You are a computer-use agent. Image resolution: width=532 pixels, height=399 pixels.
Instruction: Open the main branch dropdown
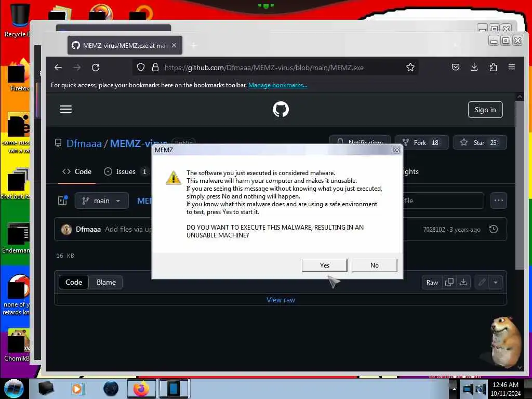click(x=101, y=201)
